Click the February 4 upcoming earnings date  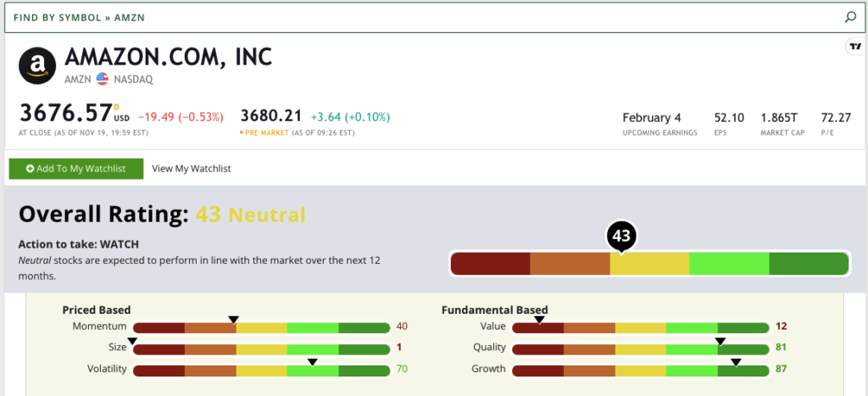click(x=652, y=118)
